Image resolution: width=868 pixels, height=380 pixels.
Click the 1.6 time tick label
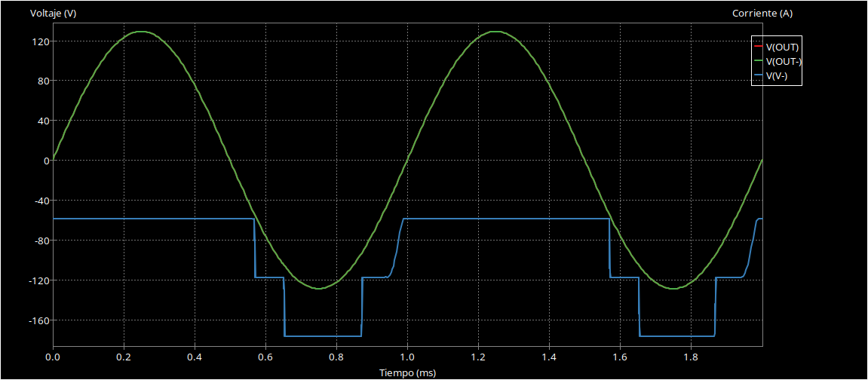coord(620,357)
